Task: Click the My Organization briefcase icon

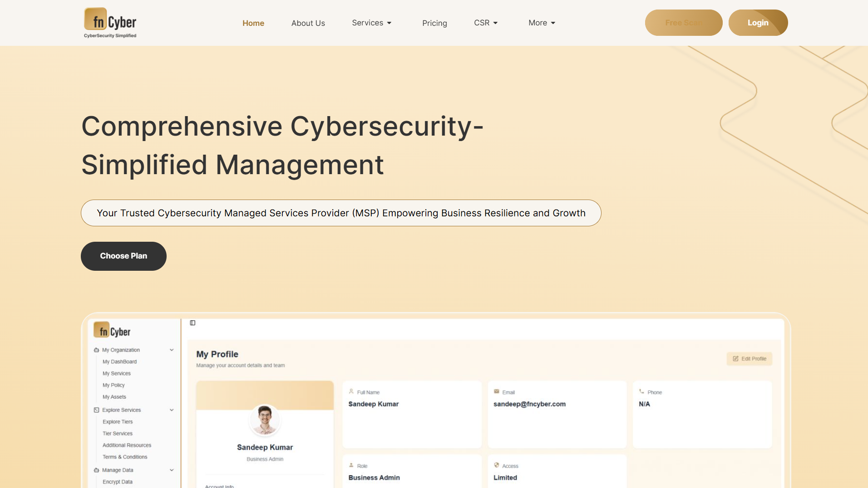Action: point(96,350)
